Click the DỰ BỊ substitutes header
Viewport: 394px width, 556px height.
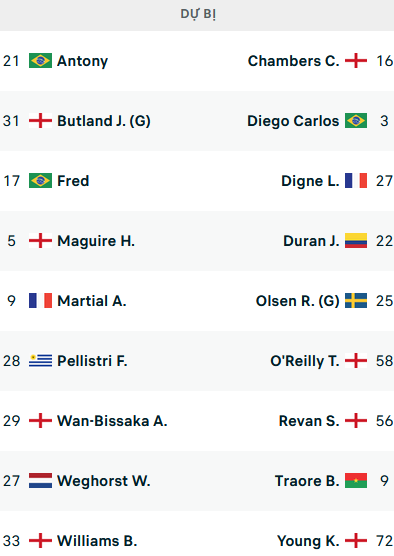pyautogui.click(x=197, y=15)
